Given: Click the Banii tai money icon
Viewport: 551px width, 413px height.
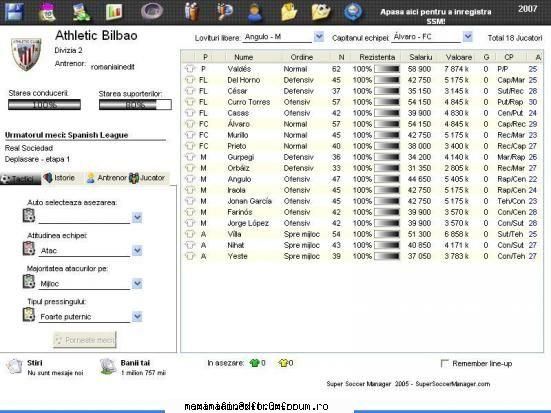Looking at the screenshot, I should click(108, 367).
